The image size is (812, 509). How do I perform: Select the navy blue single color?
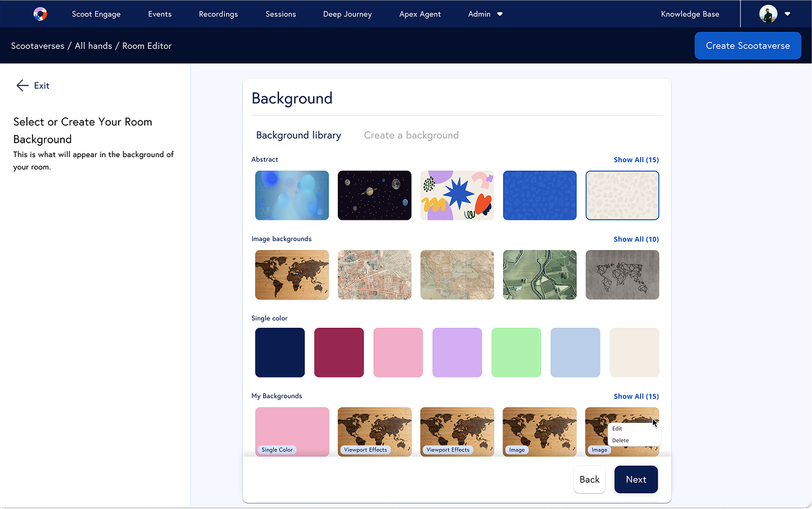[x=280, y=353]
